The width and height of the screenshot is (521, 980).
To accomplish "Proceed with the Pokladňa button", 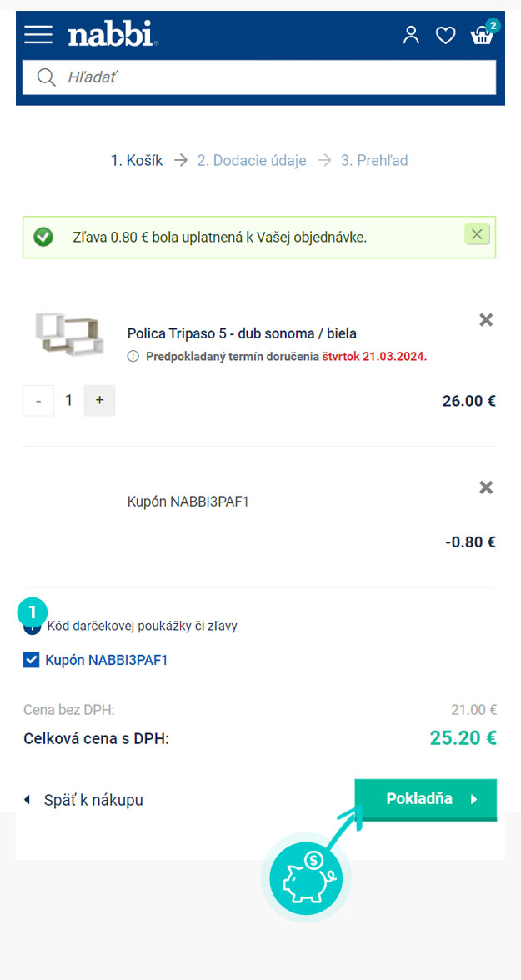I will (x=426, y=799).
